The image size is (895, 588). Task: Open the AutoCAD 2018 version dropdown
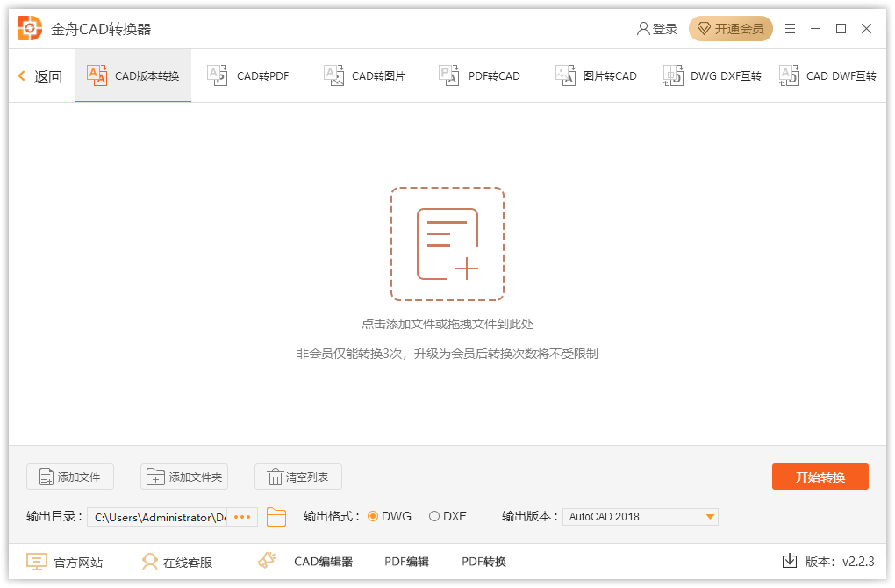(707, 517)
